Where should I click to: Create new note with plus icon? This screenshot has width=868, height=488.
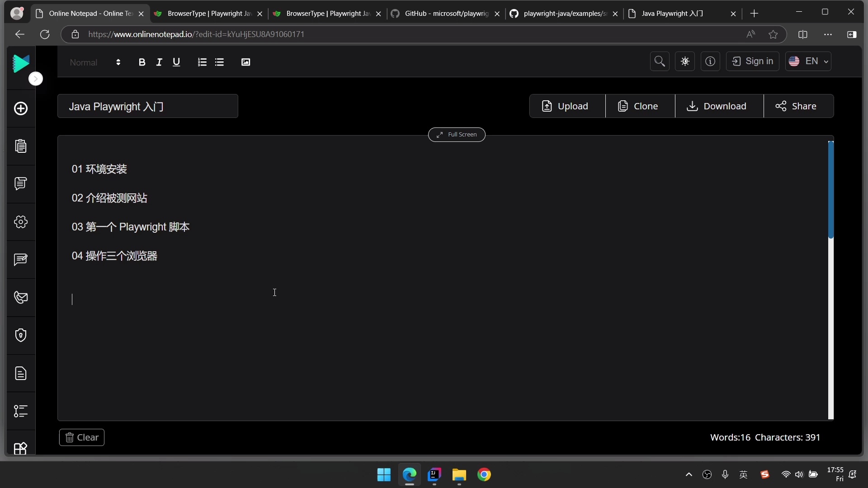coord(21,108)
